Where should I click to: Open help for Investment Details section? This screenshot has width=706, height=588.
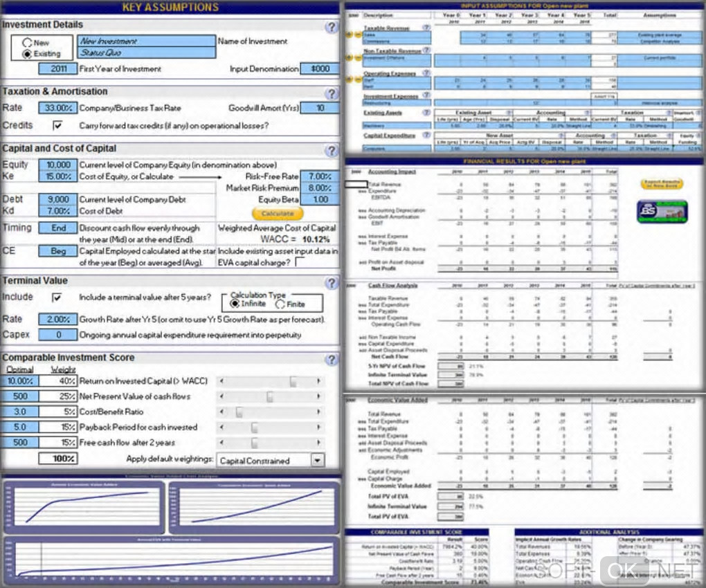pos(332,27)
